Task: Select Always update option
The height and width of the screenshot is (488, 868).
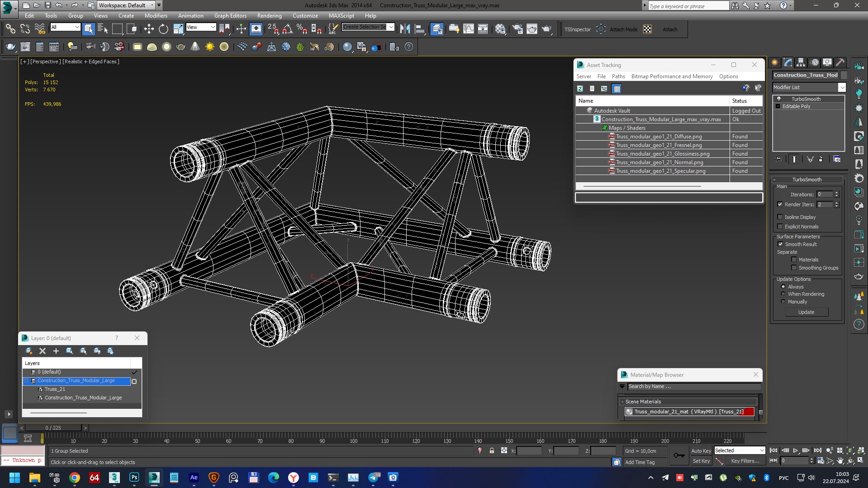Action: pos(783,287)
